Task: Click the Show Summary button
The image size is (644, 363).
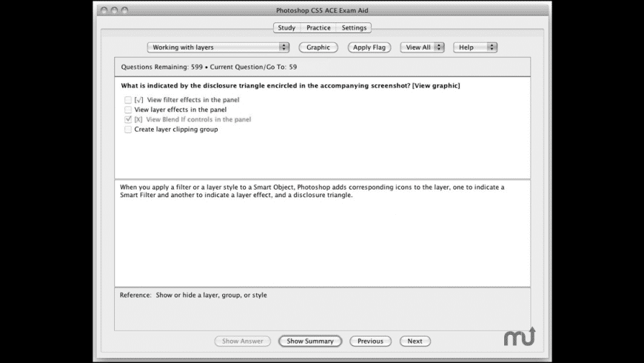Action: [x=310, y=342]
